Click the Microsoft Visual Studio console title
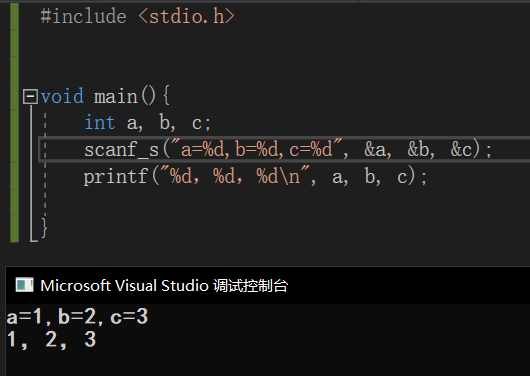 [x=164, y=285]
